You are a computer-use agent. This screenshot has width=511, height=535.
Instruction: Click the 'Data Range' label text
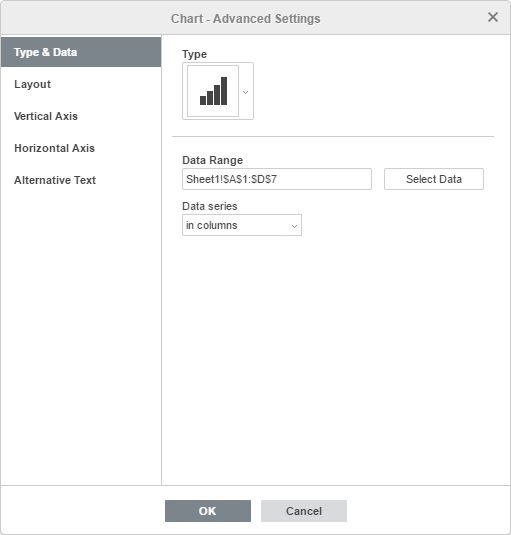pyautogui.click(x=213, y=160)
